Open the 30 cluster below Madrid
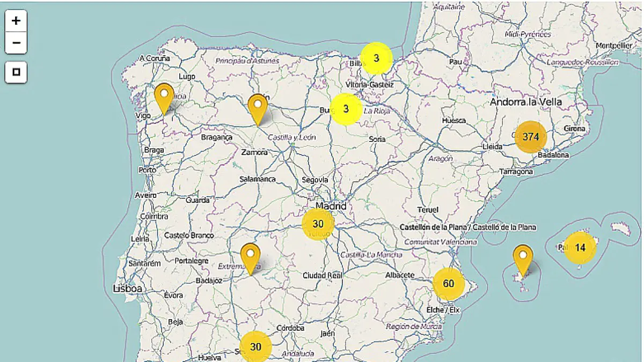644x362 pixels. 318,224
